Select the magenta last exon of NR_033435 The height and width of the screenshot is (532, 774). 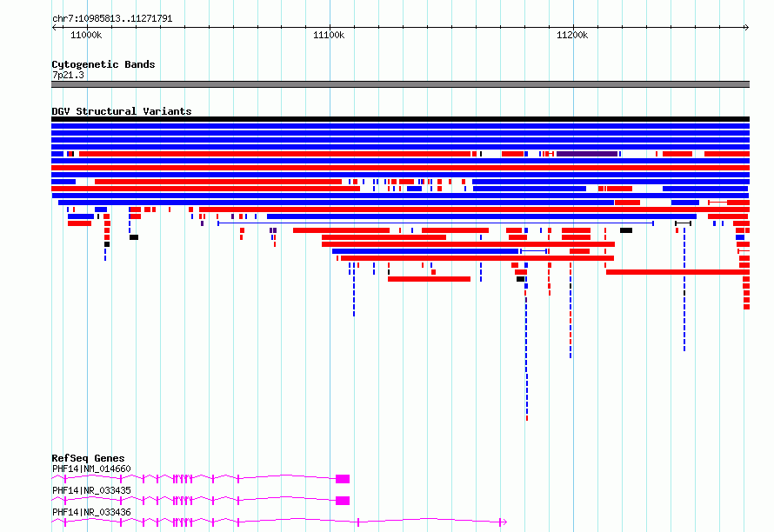pyautogui.click(x=343, y=501)
